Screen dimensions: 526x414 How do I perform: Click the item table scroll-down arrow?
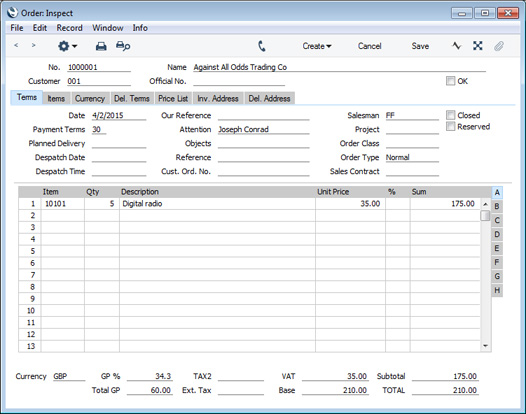[485, 346]
